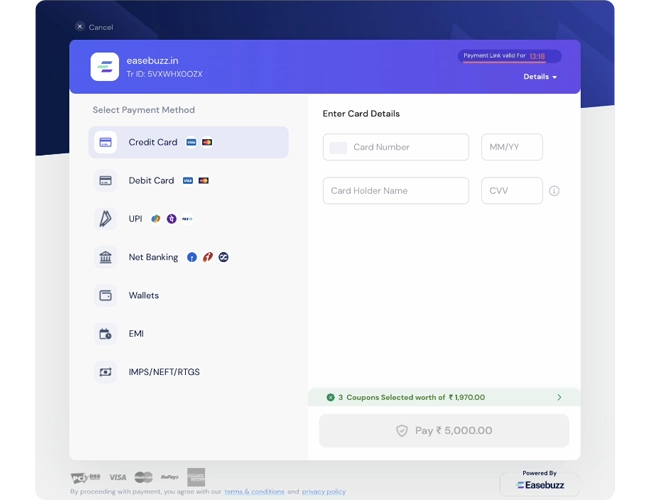Image resolution: width=650 pixels, height=500 pixels.
Task: Select UPI payment method
Action: click(189, 218)
